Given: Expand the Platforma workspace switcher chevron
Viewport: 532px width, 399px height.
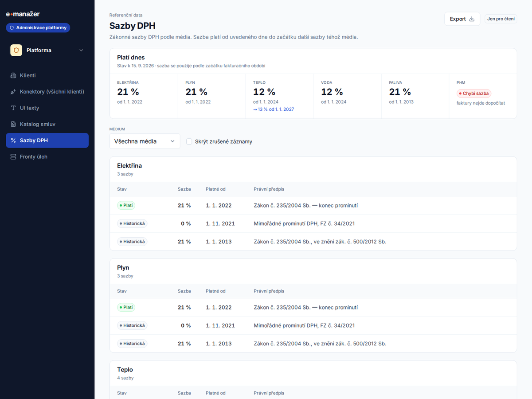Looking at the screenshot, I should click(81, 51).
